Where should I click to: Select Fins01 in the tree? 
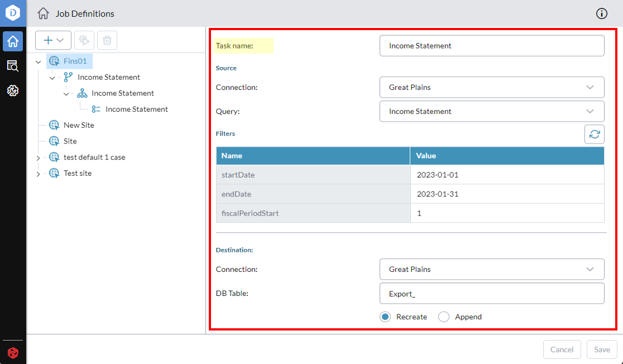tap(75, 61)
